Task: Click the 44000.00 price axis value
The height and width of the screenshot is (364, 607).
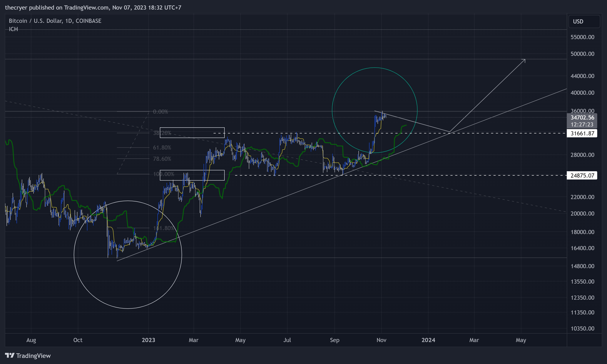Action: (582, 76)
